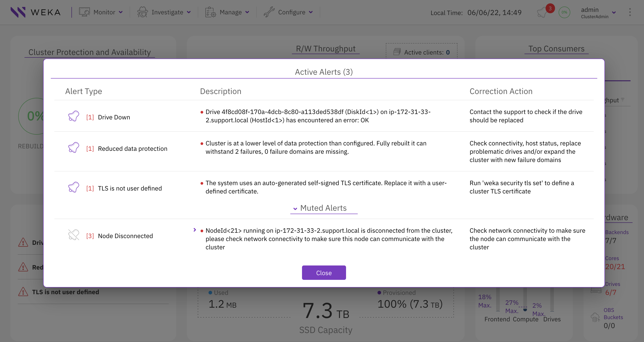Click the Configure wrench icon
The width and height of the screenshot is (644, 342).
pos(269,12)
